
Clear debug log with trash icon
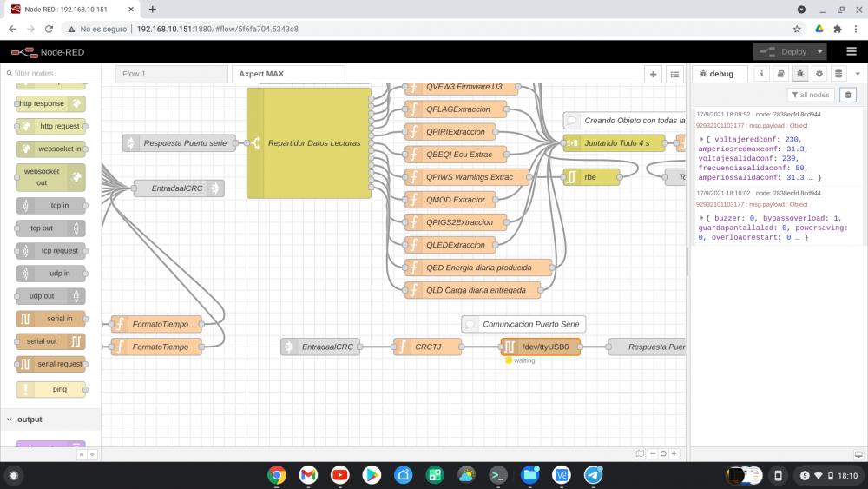pyautogui.click(x=847, y=95)
